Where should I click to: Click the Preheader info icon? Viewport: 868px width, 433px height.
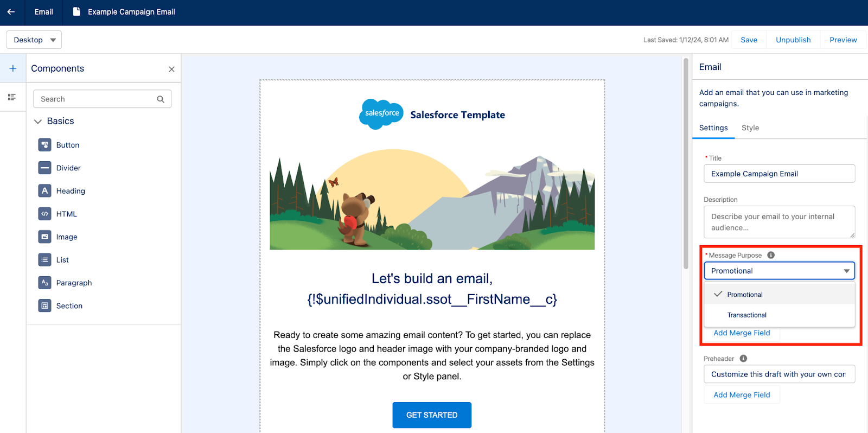tap(743, 359)
